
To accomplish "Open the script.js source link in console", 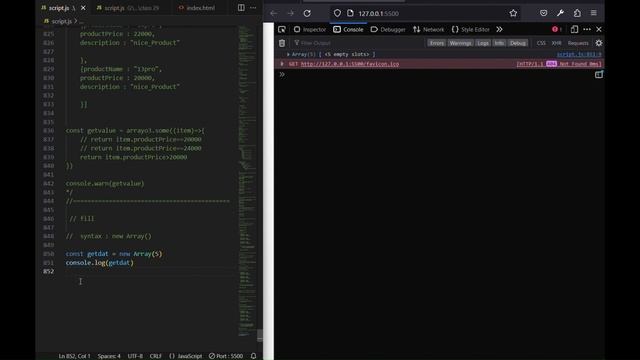I will point(579,54).
